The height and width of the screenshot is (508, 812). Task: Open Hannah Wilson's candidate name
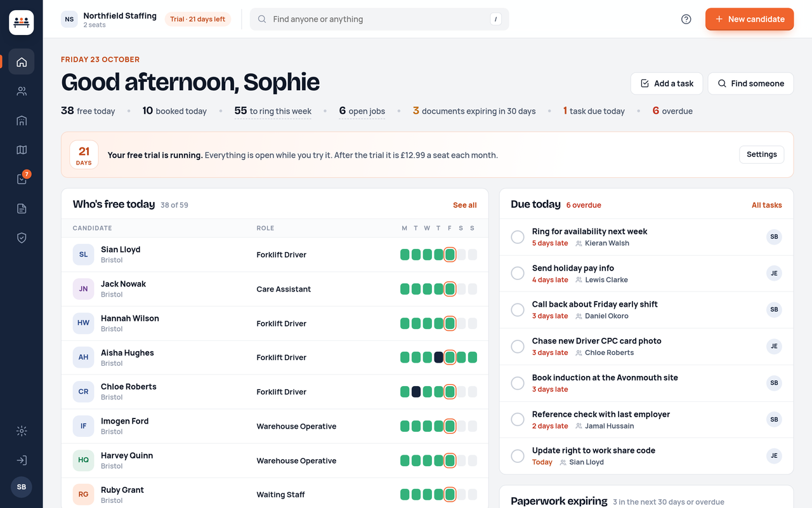click(x=130, y=318)
